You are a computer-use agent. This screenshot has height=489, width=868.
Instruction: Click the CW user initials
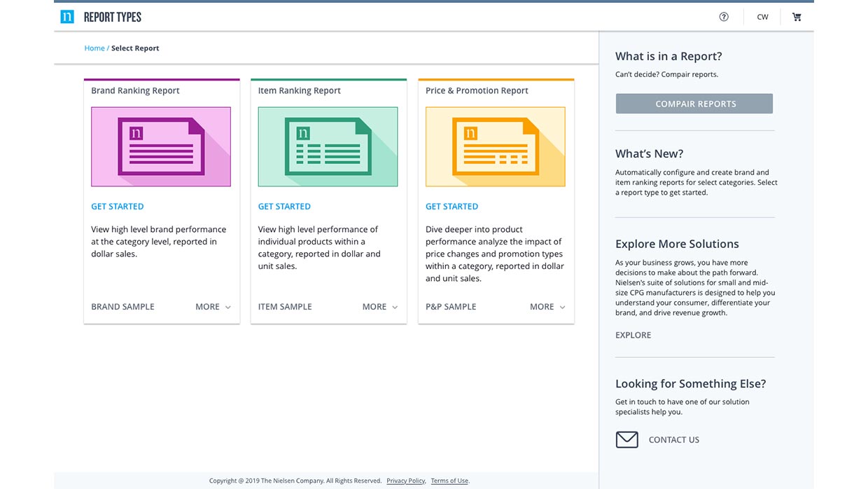click(x=762, y=17)
